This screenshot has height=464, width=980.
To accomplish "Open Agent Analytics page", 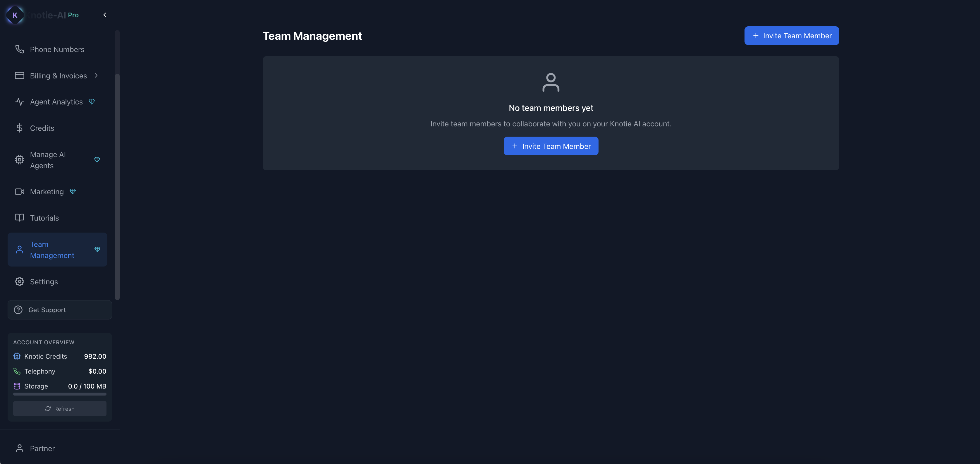I will [x=56, y=102].
